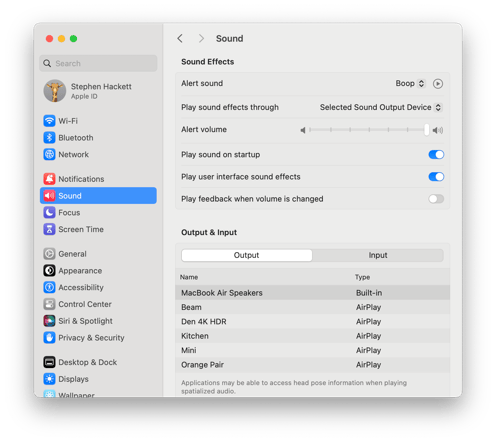Adjust the Alert volume slider
The width and height of the screenshot is (496, 442).
pyautogui.click(x=368, y=130)
